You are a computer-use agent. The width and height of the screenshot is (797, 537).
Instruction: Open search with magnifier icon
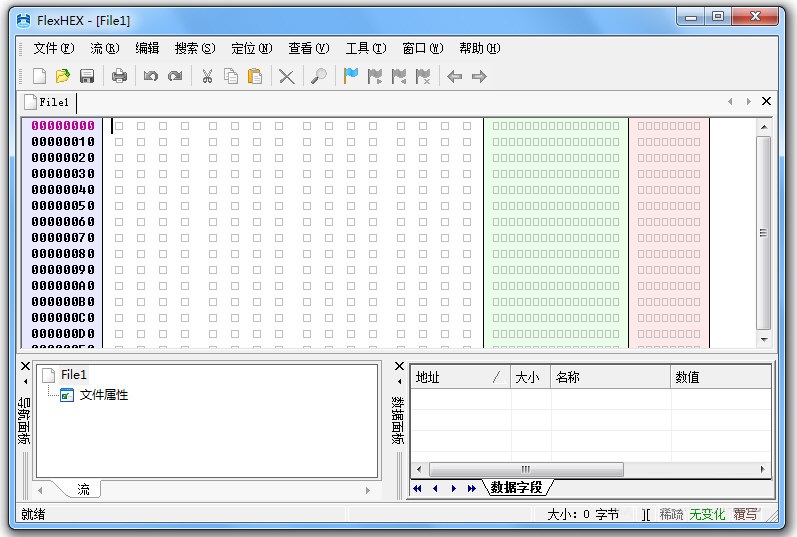pyautogui.click(x=319, y=76)
